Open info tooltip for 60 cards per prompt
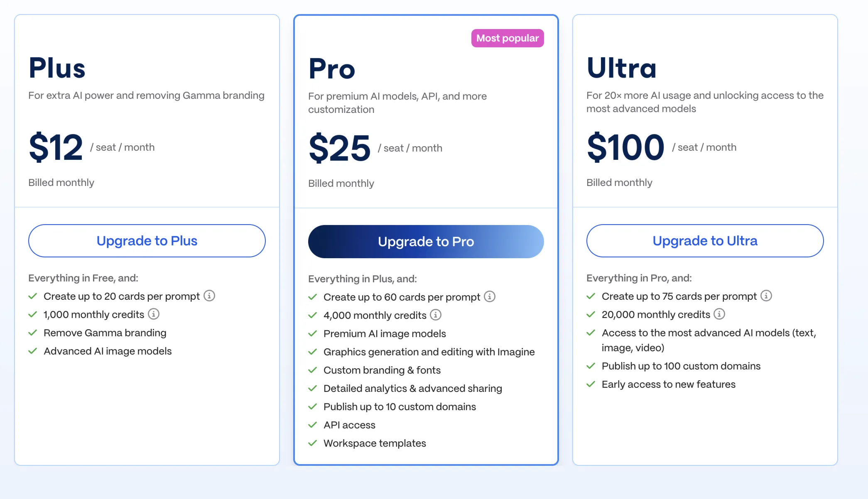The width and height of the screenshot is (868, 499). (490, 297)
